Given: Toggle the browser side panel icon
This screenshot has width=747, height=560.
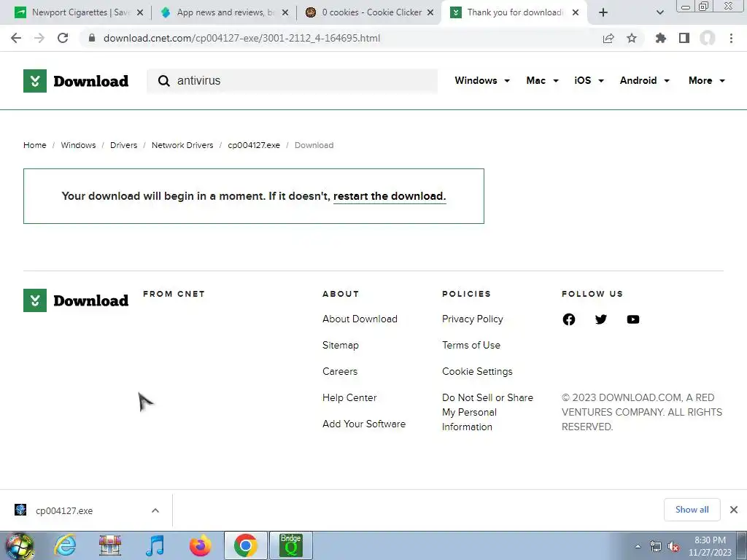Looking at the screenshot, I should [684, 38].
